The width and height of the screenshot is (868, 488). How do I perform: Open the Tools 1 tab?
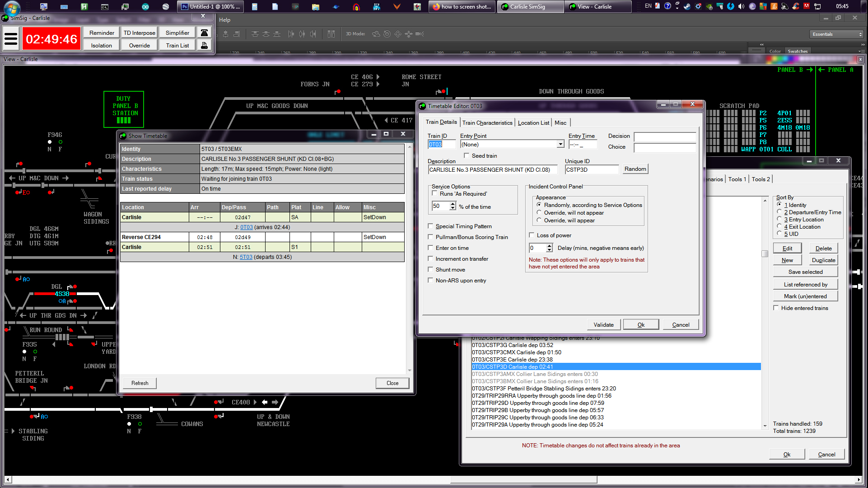737,179
